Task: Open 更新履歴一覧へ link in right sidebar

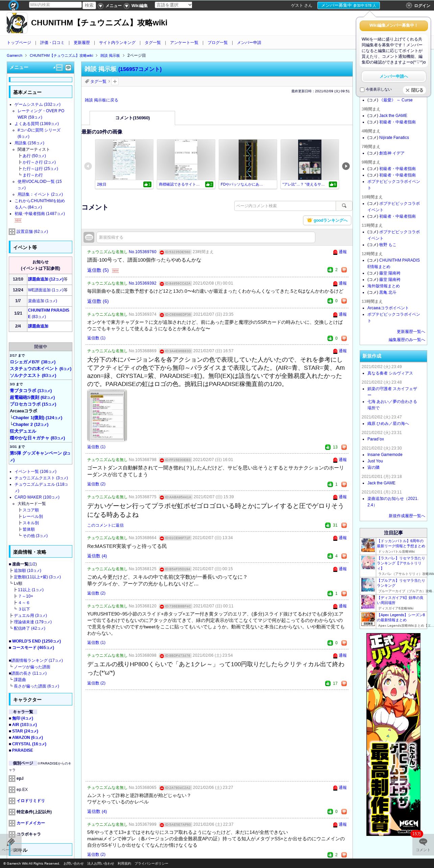Action: (x=411, y=332)
